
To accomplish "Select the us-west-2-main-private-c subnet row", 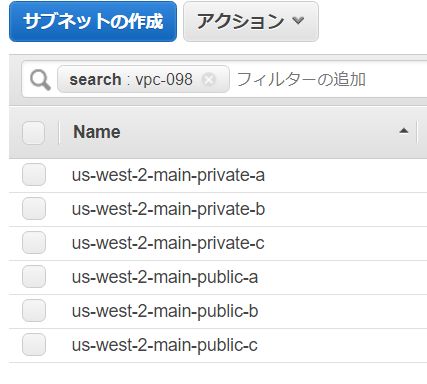I will pos(218,243).
